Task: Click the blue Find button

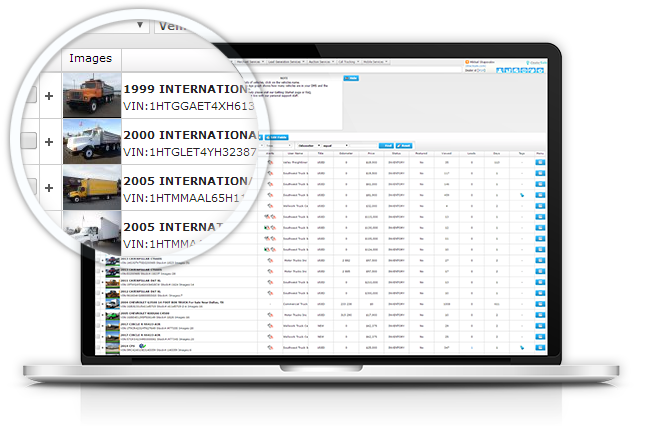Action: pyautogui.click(x=385, y=144)
